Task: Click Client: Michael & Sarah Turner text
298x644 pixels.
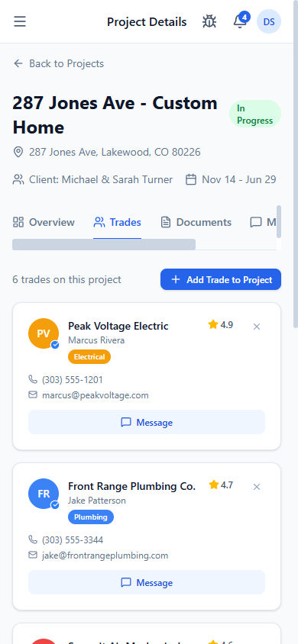Action: coord(101,179)
